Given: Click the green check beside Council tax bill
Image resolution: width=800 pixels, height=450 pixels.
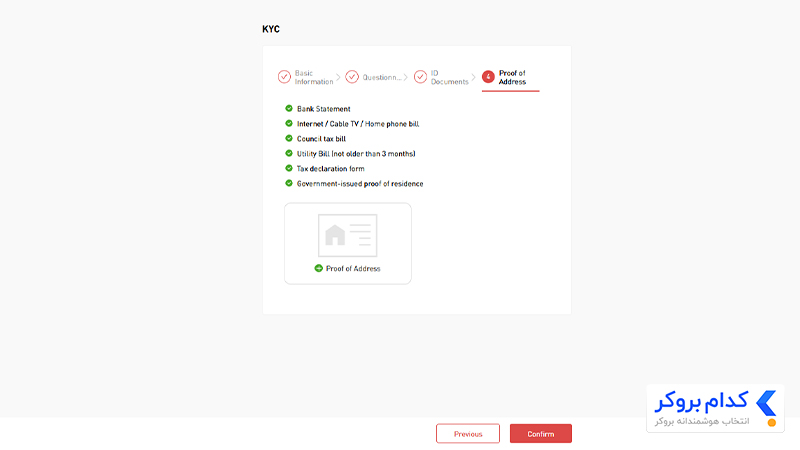Looking at the screenshot, I should (289, 138).
